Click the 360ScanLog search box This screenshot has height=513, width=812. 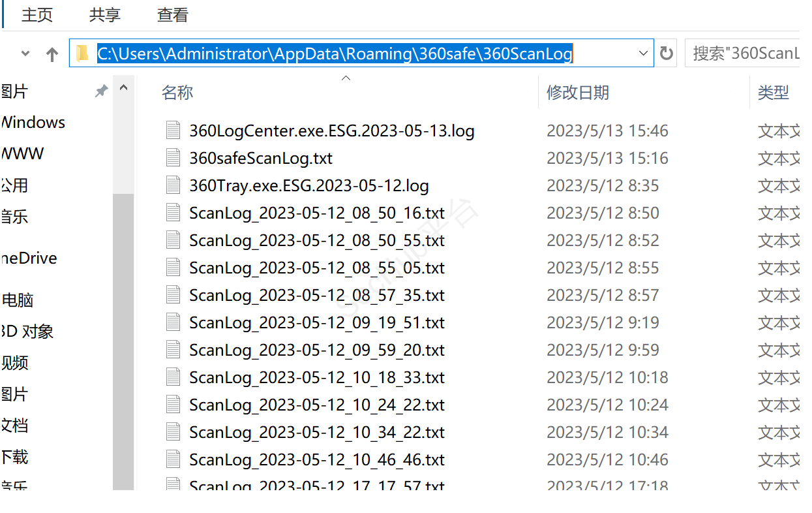(x=744, y=54)
